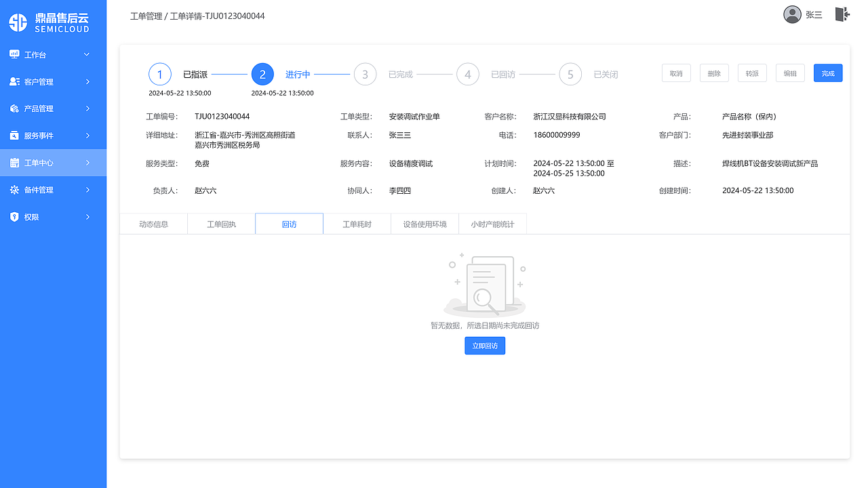Click the 备件管理 gear icon

click(x=15, y=190)
